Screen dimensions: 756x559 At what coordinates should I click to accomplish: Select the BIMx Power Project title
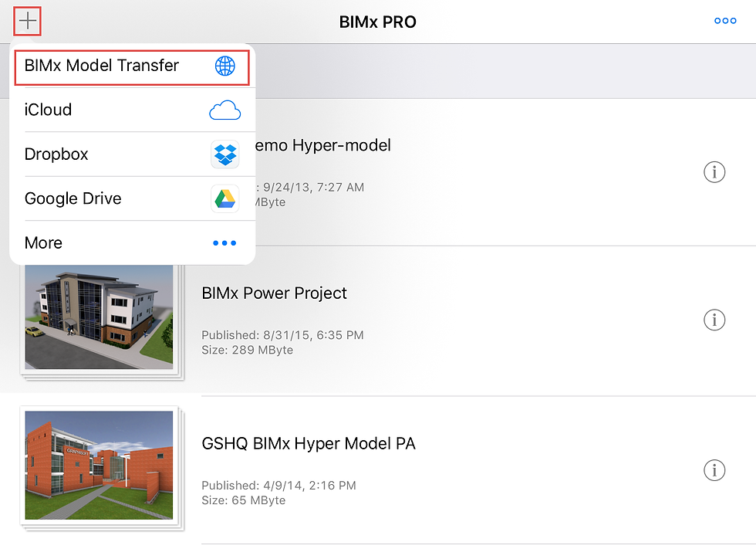[x=274, y=293]
